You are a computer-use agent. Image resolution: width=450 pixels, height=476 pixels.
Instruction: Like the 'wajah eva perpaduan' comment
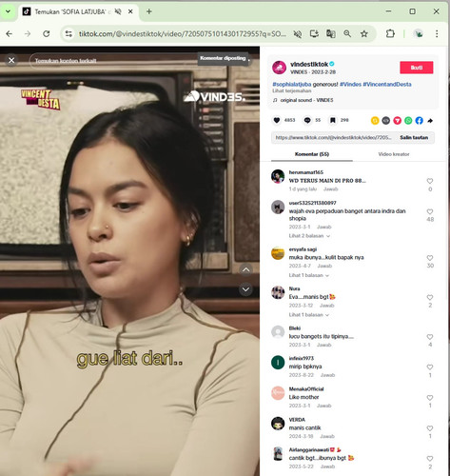430,211
